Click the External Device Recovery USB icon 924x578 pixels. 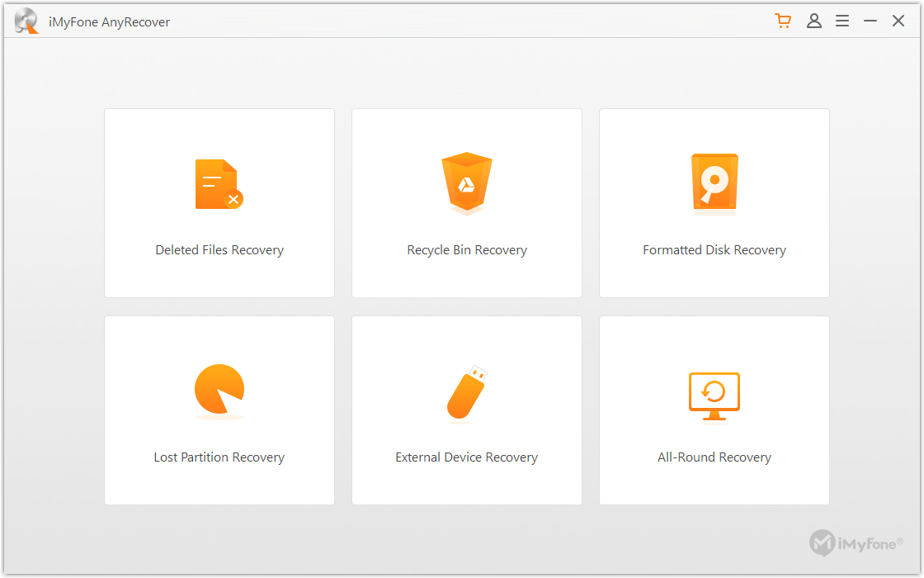tap(467, 394)
